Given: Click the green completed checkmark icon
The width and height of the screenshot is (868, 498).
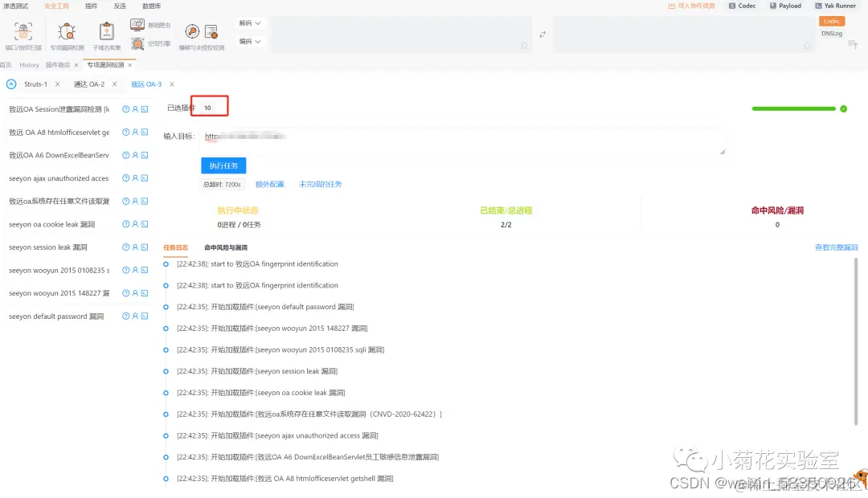Looking at the screenshot, I should point(843,108).
